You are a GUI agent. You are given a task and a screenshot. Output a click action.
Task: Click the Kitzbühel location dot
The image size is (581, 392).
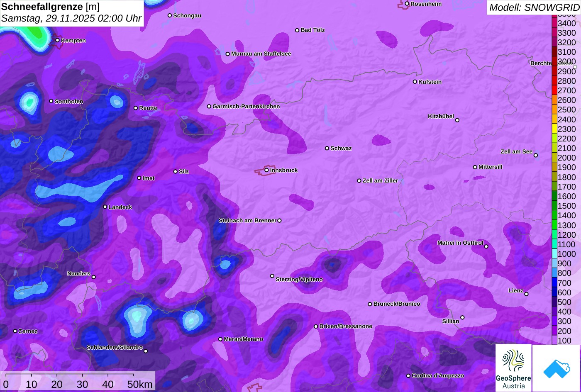[x=457, y=120]
